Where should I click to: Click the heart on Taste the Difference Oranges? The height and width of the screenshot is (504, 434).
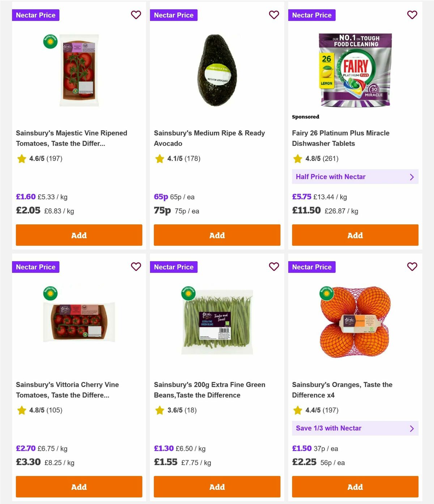click(412, 267)
